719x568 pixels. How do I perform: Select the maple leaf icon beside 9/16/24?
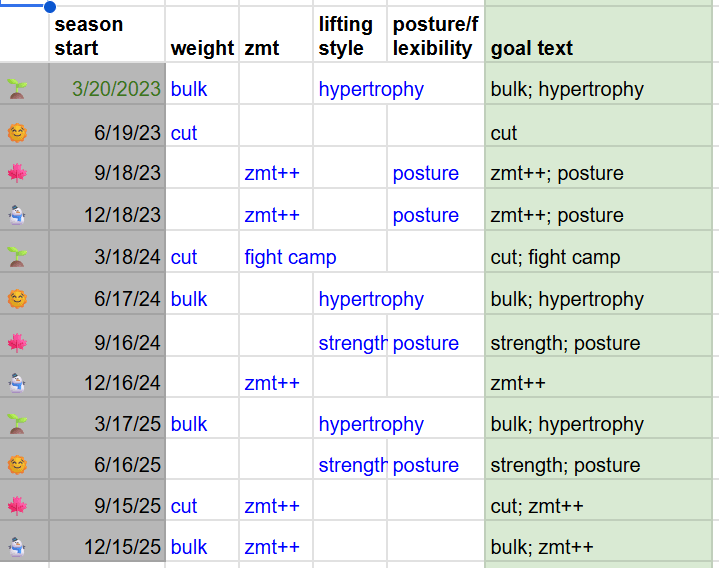[17, 342]
